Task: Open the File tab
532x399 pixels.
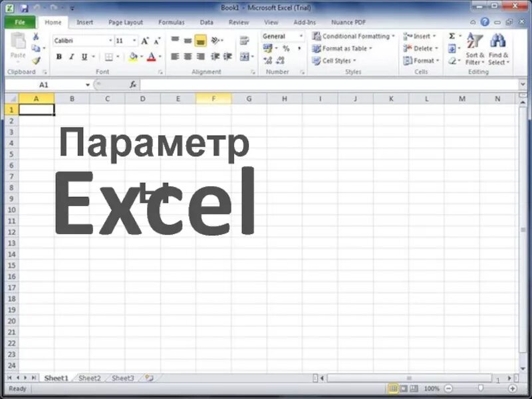Action: click(x=20, y=23)
